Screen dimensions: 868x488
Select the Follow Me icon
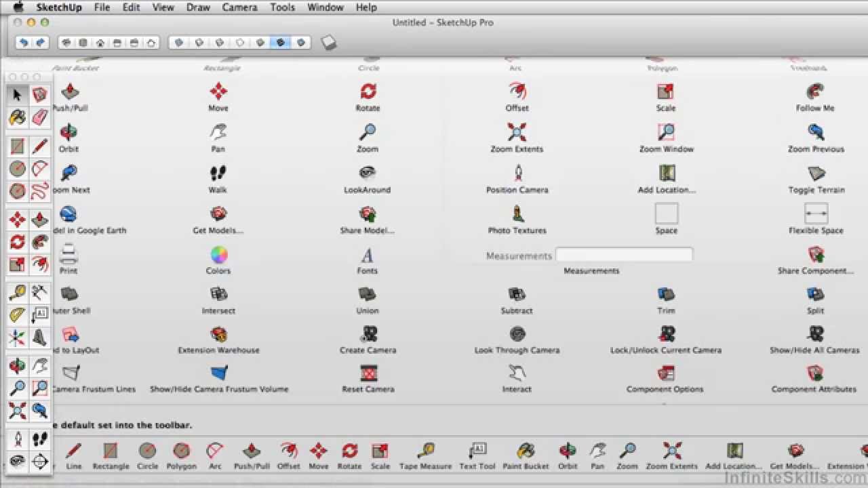tap(815, 91)
